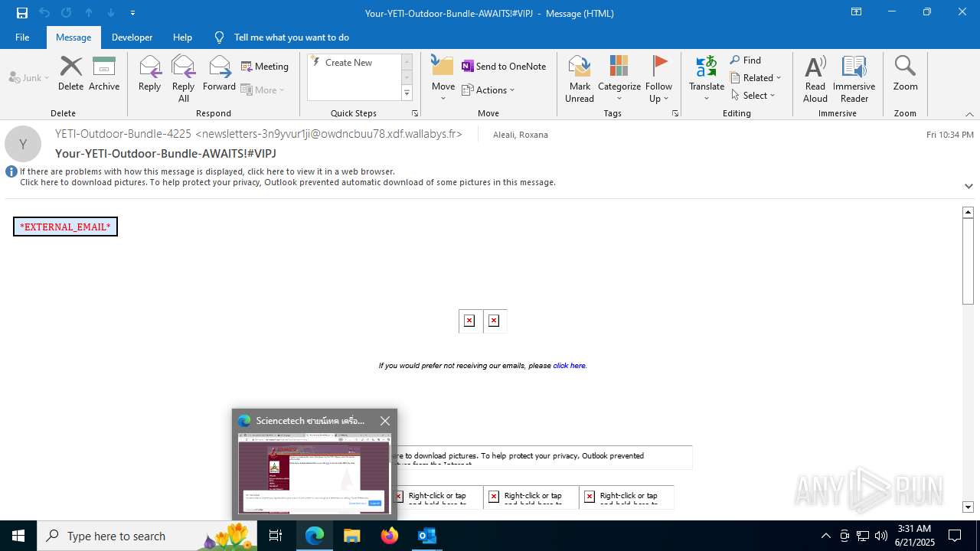Open the Categorize color menu

[619, 79]
